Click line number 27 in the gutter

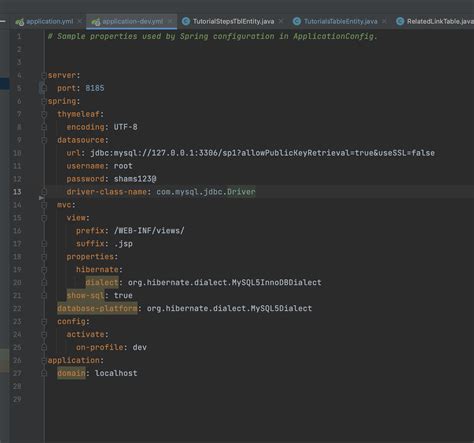pos(17,373)
